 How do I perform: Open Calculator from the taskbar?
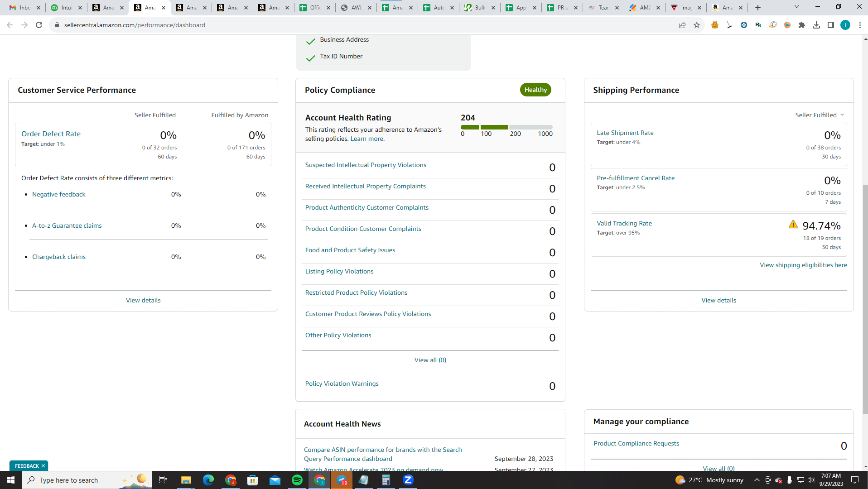pyautogui.click(x=386, y=480)
